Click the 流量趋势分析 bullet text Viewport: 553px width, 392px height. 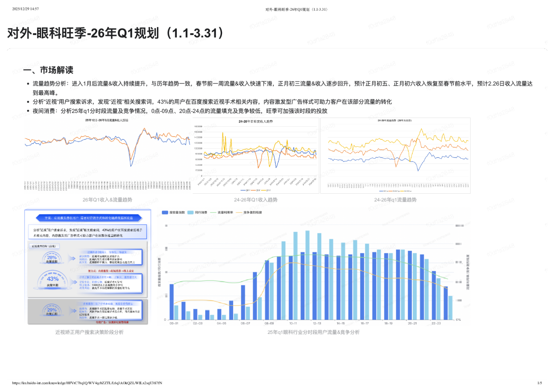coord(51,84)
